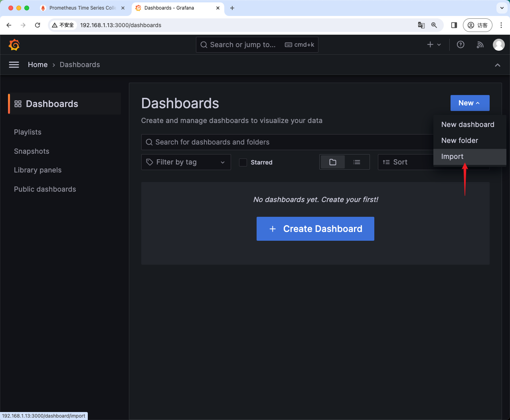Click the browser forward arrow
The width and height of the screenshot is (510, 420).
(23, 25)
